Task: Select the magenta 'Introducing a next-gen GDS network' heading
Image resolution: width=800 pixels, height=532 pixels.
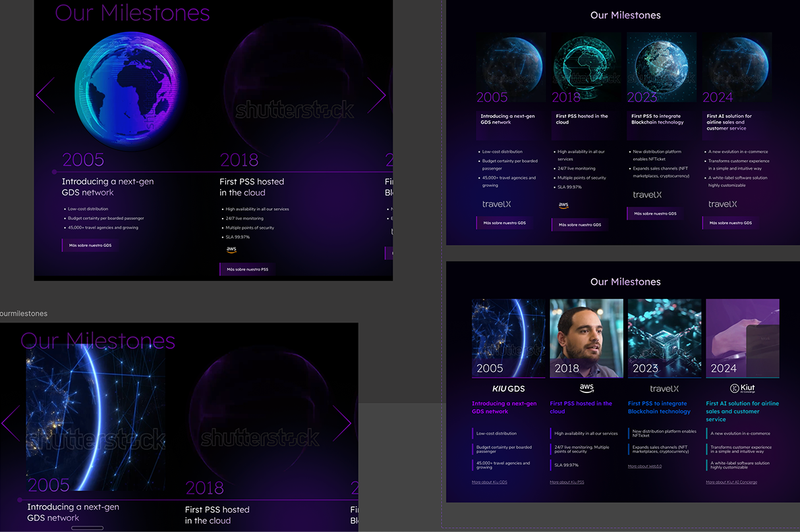Action: (504, 408)
